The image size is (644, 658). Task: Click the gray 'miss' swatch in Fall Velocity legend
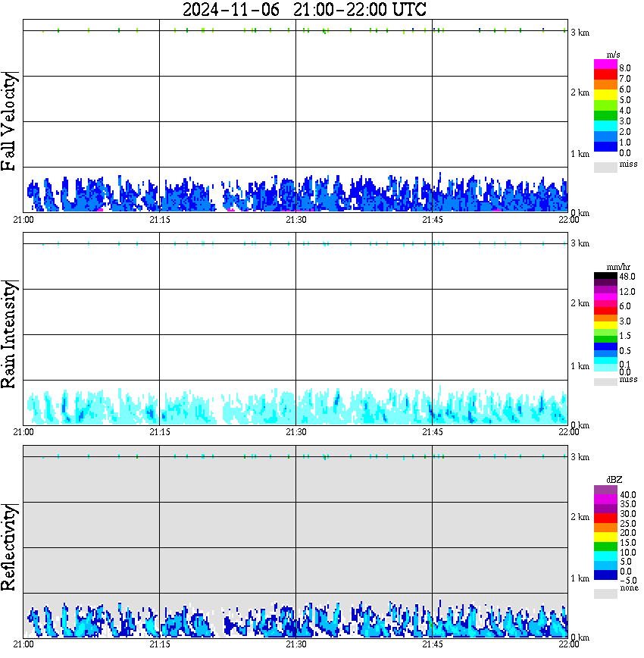click(x=605, y=167)
